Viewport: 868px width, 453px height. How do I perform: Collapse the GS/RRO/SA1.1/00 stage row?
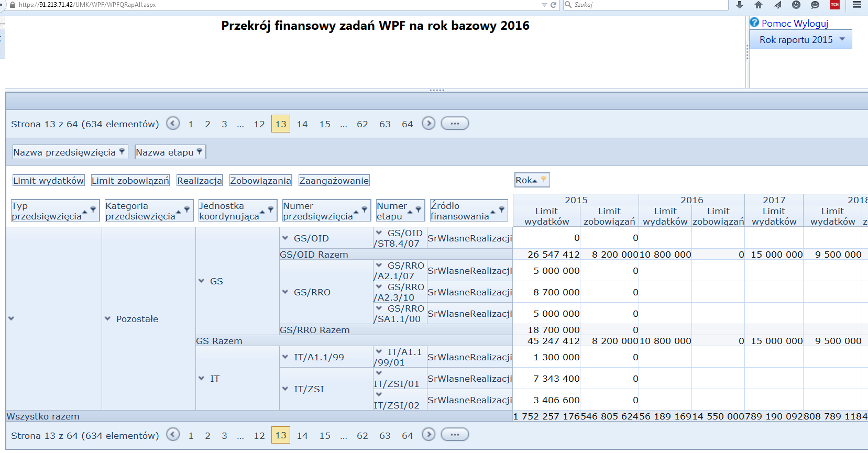379,308
